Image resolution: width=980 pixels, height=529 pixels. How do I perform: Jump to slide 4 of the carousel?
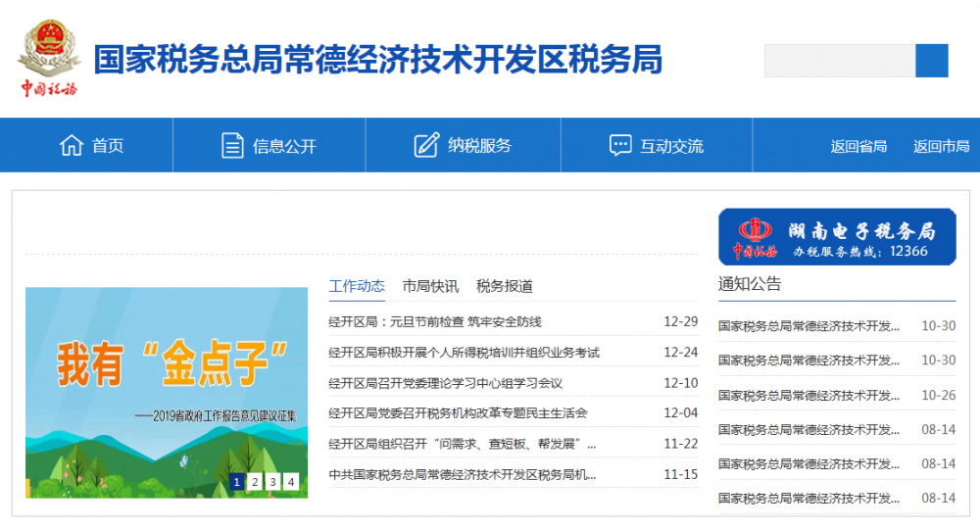coord(291,481)
